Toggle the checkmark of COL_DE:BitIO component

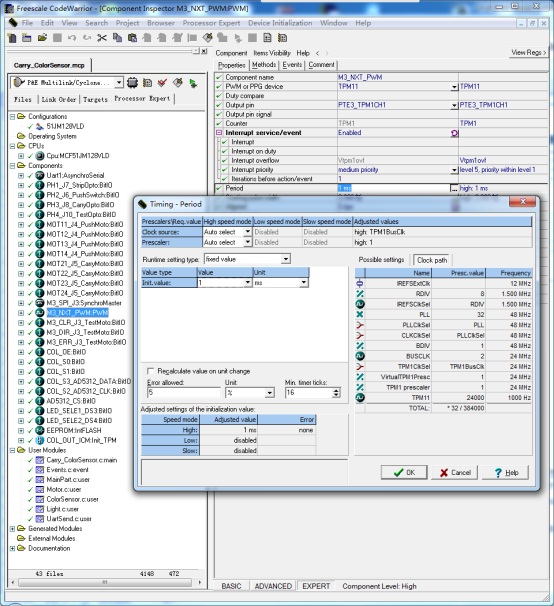click(x=30, y=352)
